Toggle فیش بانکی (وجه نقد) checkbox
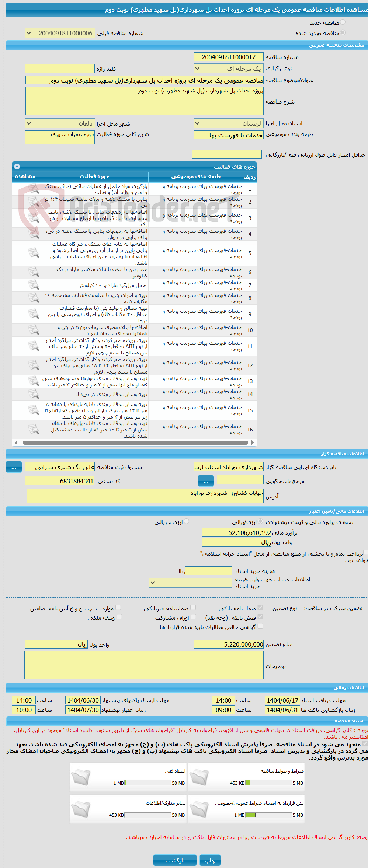This screenshot has width=368, height=868. click(x=260, y=617)
